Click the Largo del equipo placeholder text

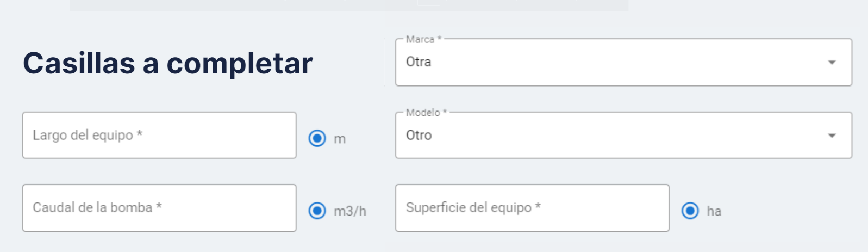coord(87,135)
